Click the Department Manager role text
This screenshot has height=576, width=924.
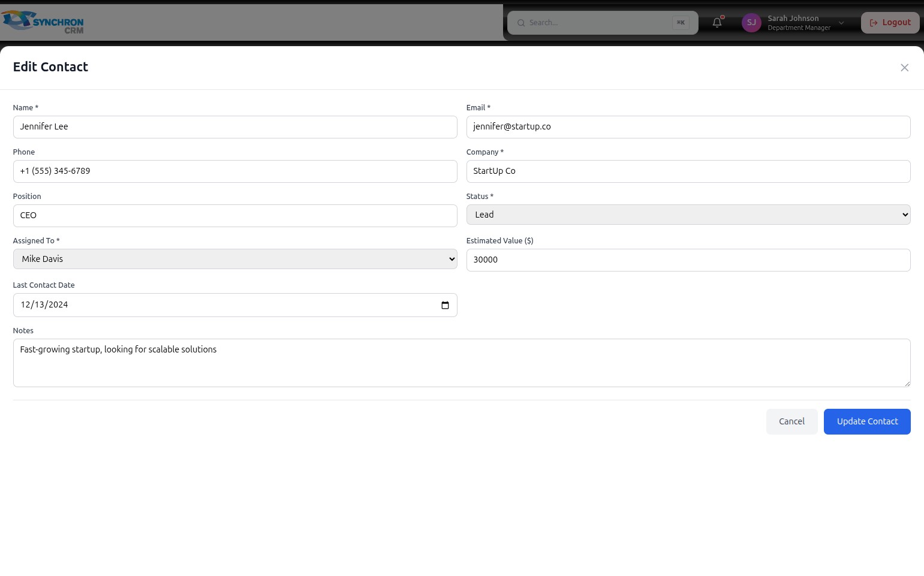click(x=799, y=28)
